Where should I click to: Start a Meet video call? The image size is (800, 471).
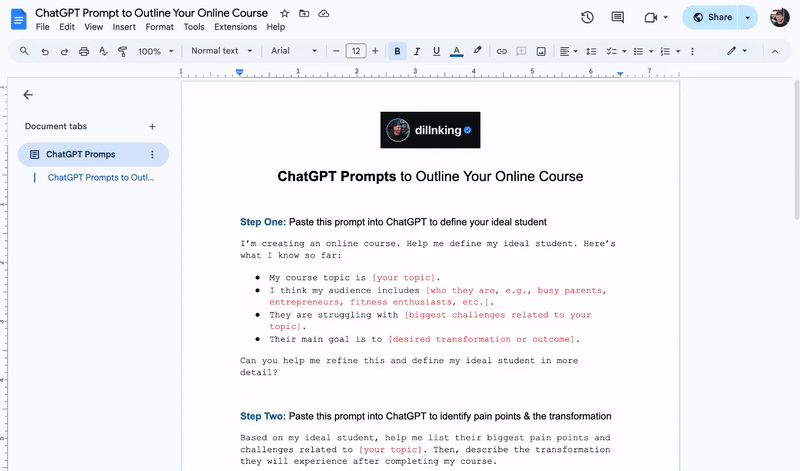pyautogui.click(x=651, y=17)
